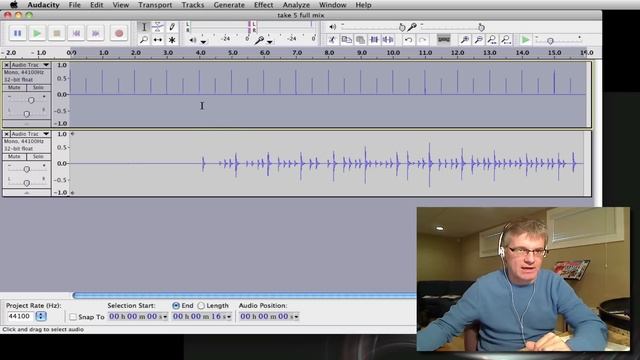Skip to end of the project
The height and width of the screenshot is (360, 640).
(96, 33)
